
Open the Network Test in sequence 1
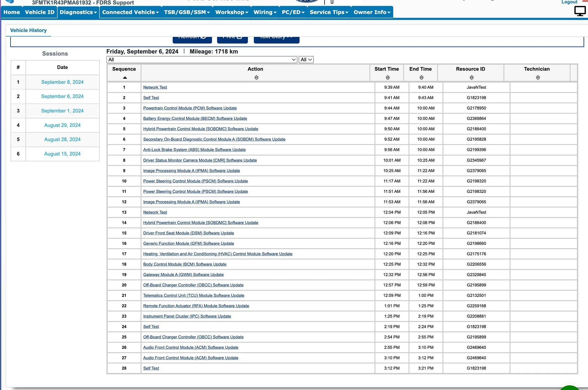pyautogui.click(x=155, y=87)
